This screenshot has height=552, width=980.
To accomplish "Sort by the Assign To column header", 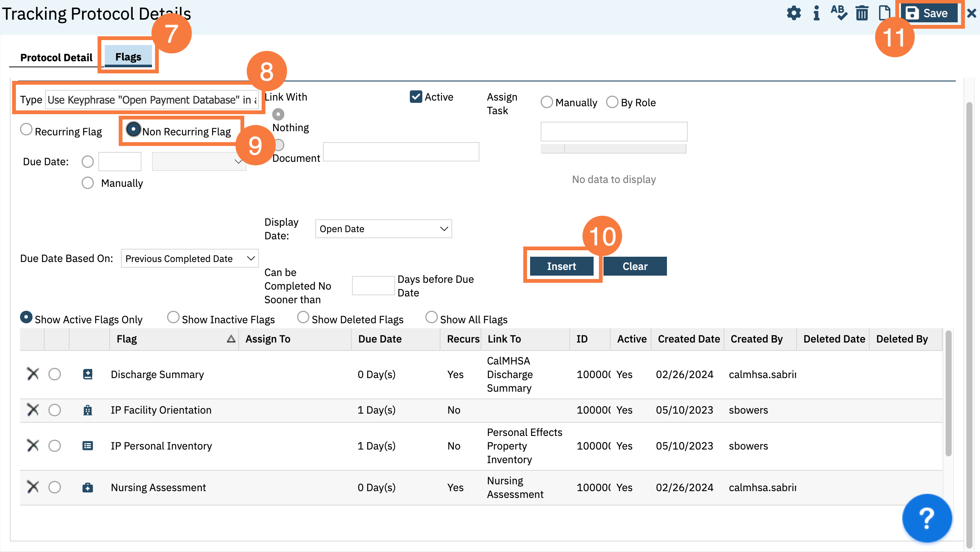I will 295,339.
